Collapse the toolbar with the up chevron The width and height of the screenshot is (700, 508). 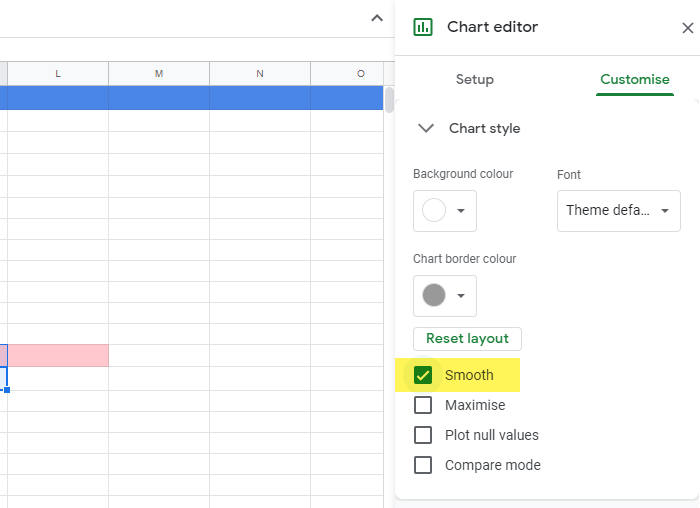(377, 18)
